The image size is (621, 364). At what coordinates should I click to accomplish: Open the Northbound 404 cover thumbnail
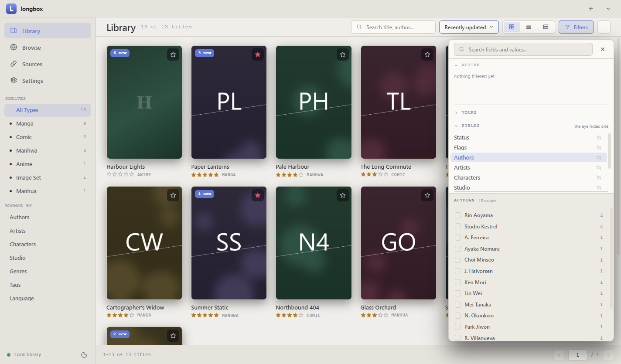point(314,243)
